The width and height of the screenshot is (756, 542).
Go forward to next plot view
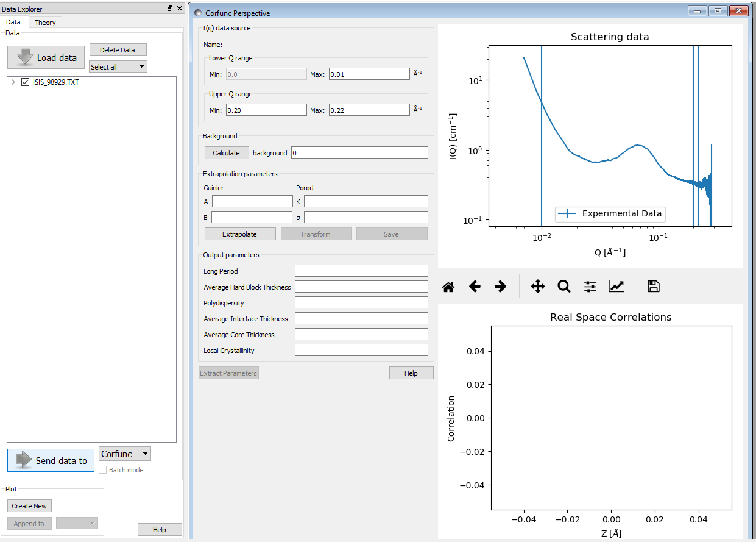[x=500, y=286]
